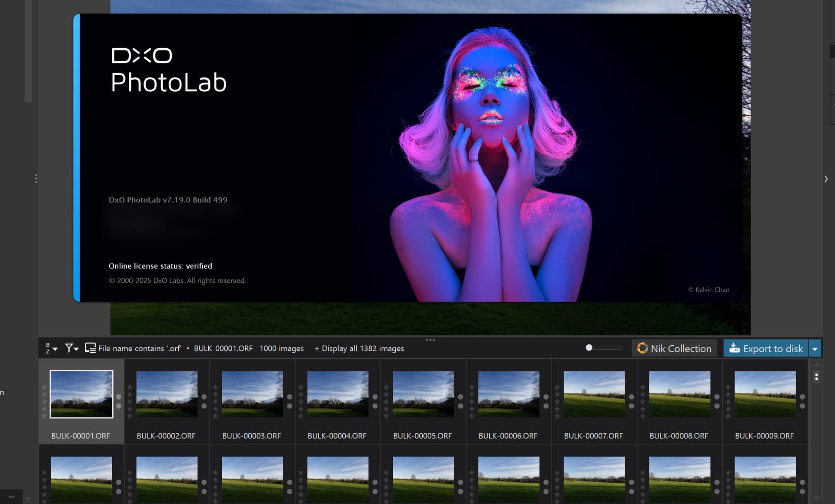Screen dimensions: 835x504
Task: Click Display all 1382 images link
Action: 359,348
